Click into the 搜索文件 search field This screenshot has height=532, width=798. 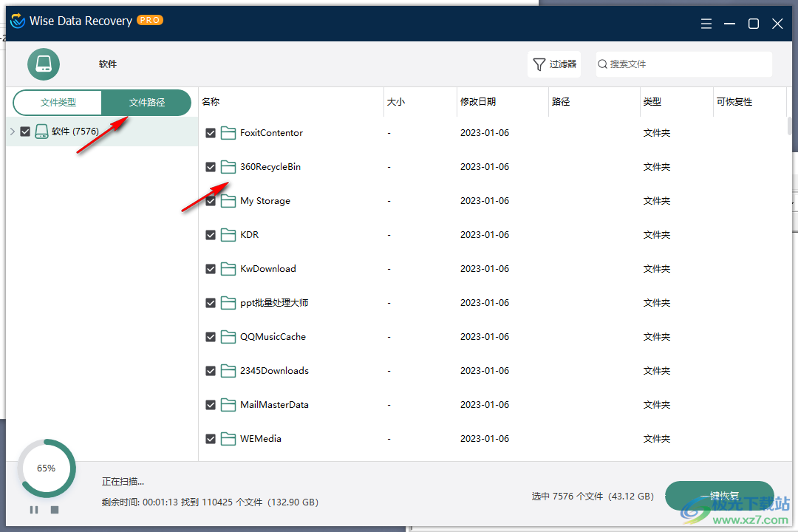(x=684, y=64)
